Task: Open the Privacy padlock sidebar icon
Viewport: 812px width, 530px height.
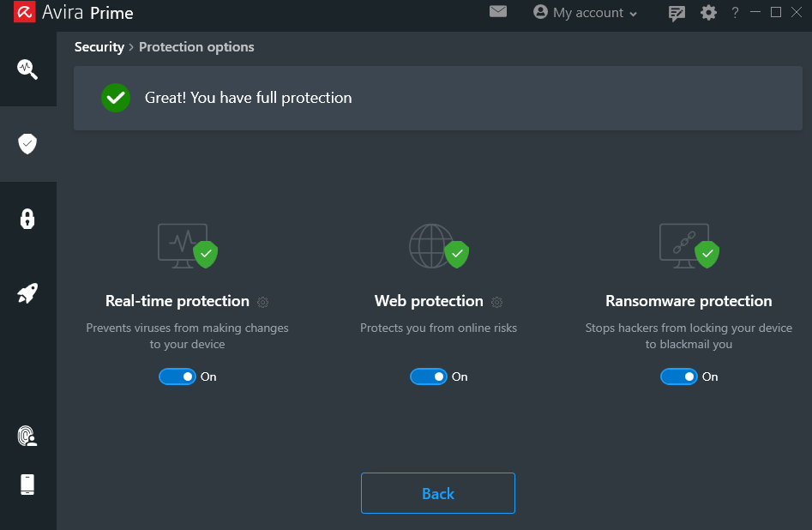Action: [x=27, y=219]
